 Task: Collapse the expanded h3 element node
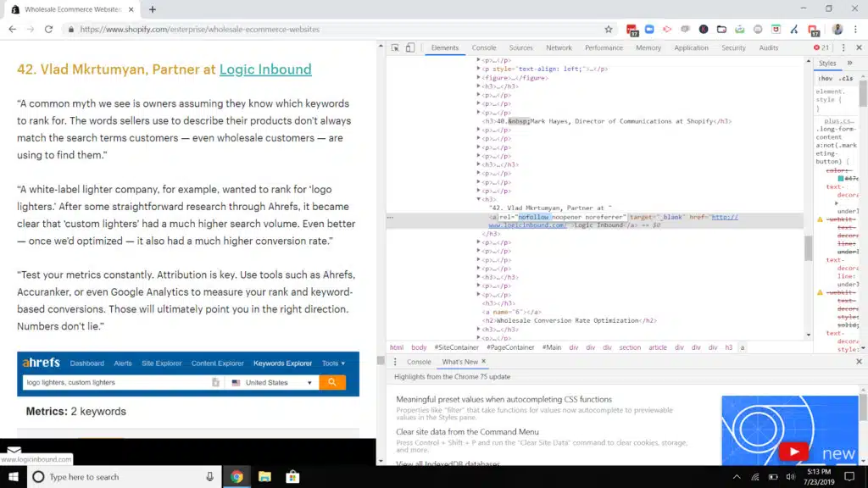coord(478,199)
